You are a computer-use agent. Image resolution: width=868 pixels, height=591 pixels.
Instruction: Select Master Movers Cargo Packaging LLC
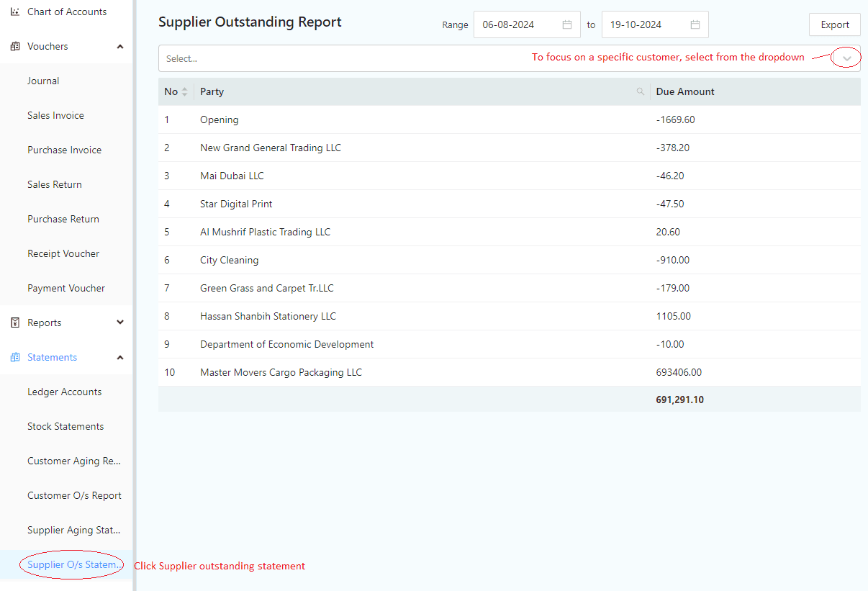pos(281,372)
